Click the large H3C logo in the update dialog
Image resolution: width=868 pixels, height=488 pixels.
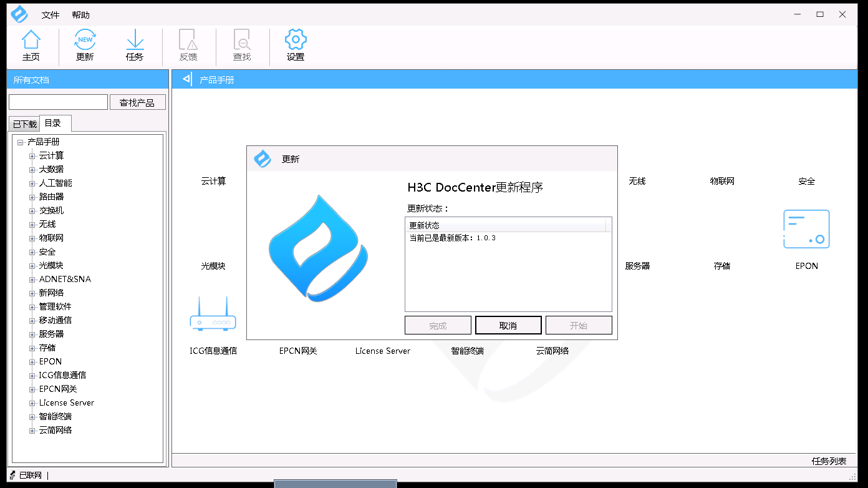319,248
